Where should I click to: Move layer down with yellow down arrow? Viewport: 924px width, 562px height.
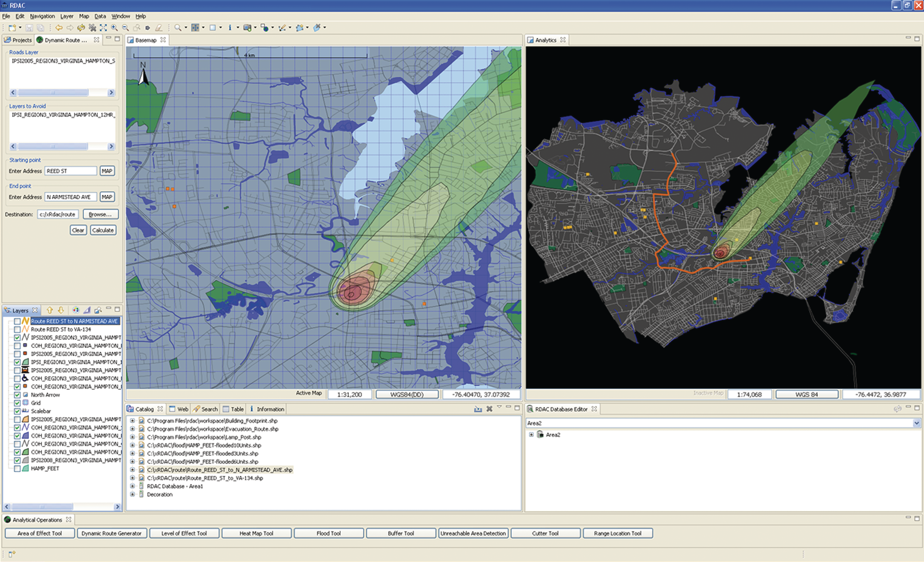[61, 310]
